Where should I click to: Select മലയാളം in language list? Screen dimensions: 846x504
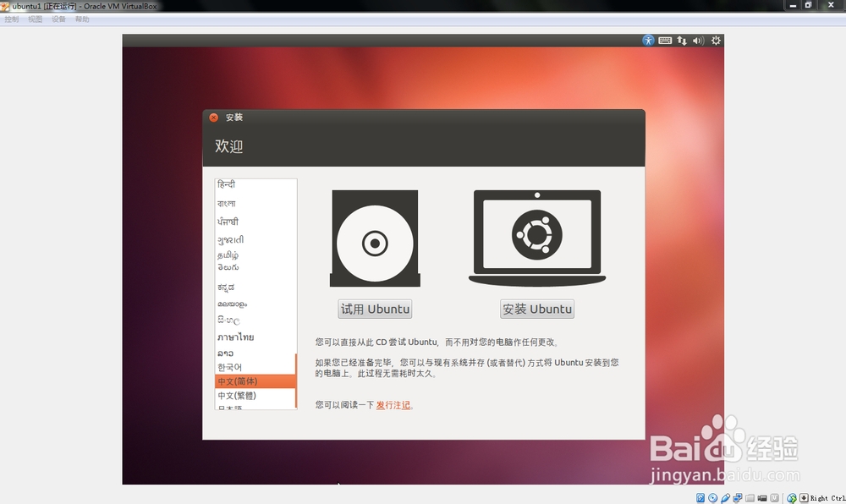(255, 304)
